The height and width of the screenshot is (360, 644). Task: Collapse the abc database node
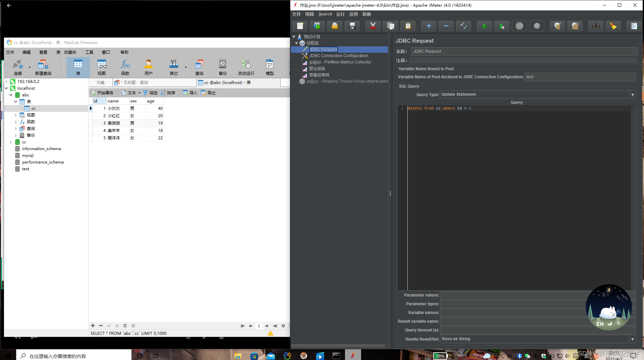pyautogui.click(x=11, y=95)
